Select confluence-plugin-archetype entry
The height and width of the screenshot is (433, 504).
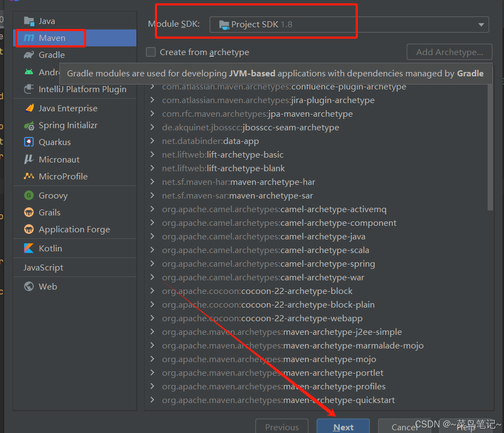coord(284,87)
